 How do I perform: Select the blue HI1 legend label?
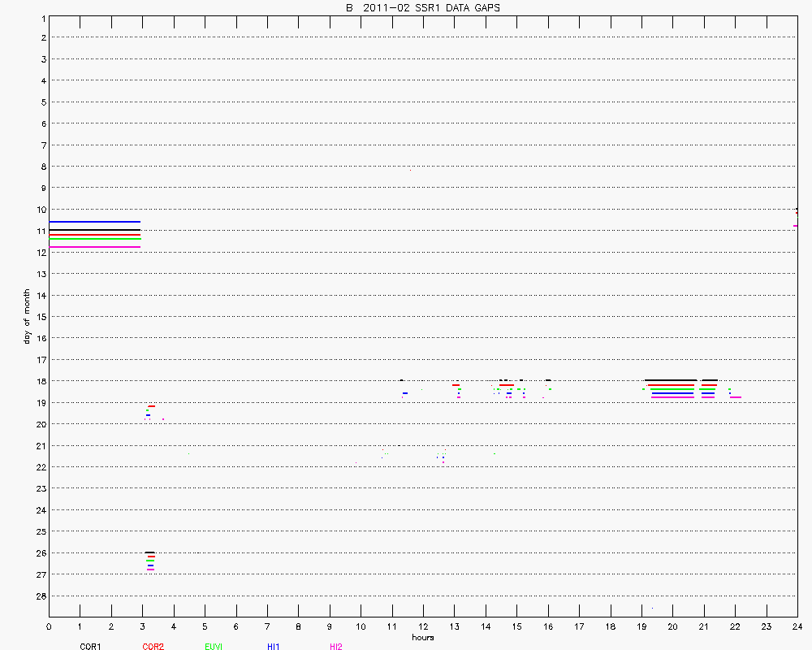(273, 647)
